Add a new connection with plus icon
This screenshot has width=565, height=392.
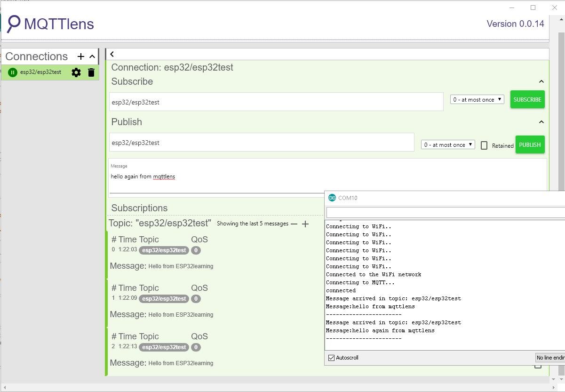(81, 56)
